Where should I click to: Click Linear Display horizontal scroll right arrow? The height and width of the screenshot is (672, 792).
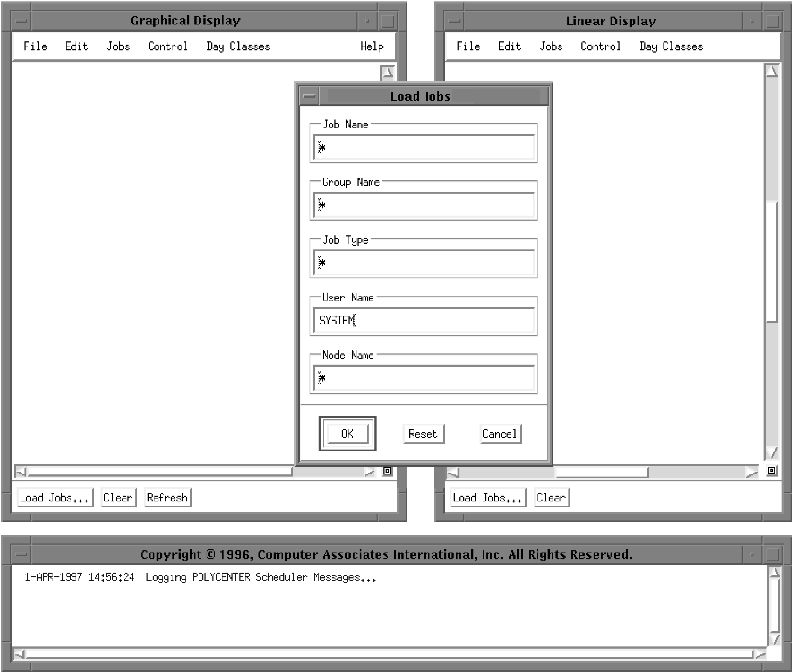pyautogui.click(x=751, y=472)
